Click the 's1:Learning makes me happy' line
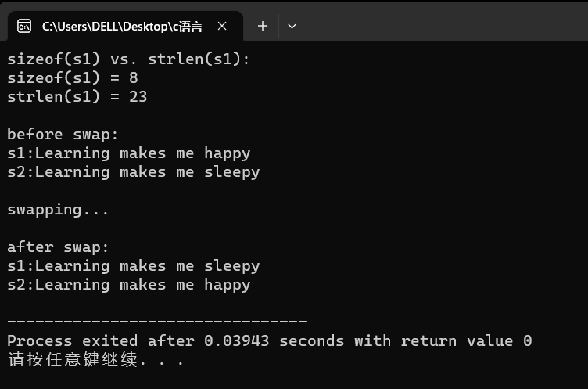 [128, 153]
